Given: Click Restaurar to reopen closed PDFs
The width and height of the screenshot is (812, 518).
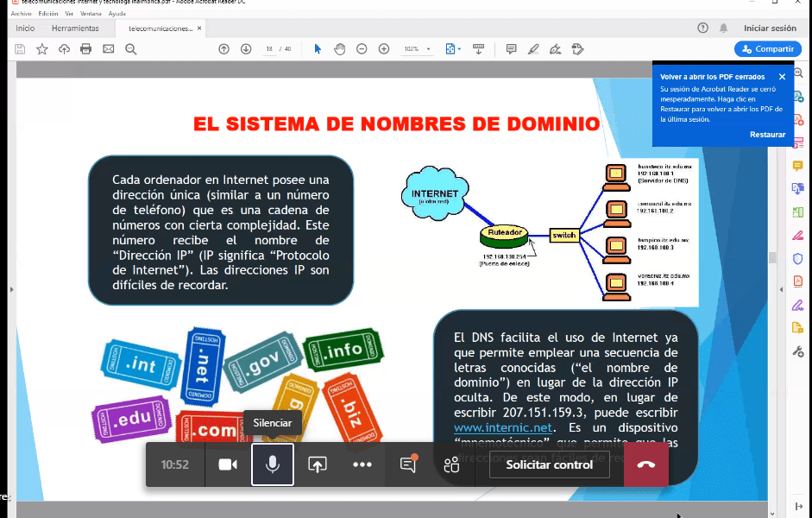Looking at the screenshot, I should 767,135.
